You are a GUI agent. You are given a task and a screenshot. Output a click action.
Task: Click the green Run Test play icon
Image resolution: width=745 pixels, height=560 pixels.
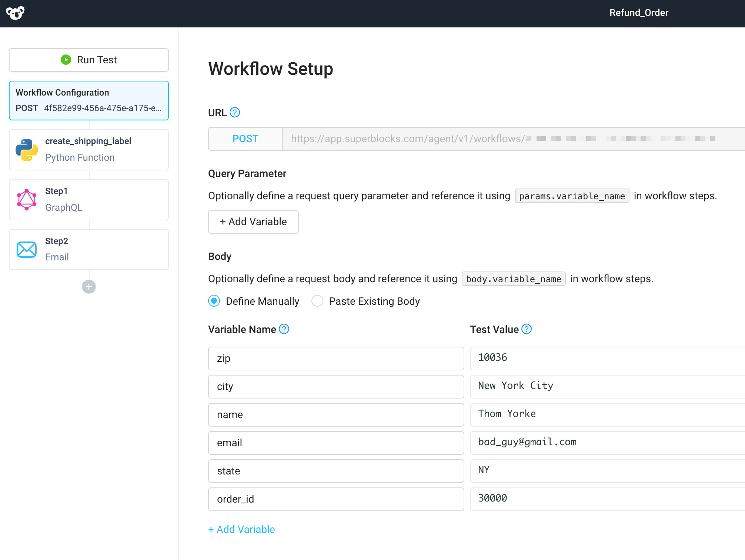[x=65, y=60]
